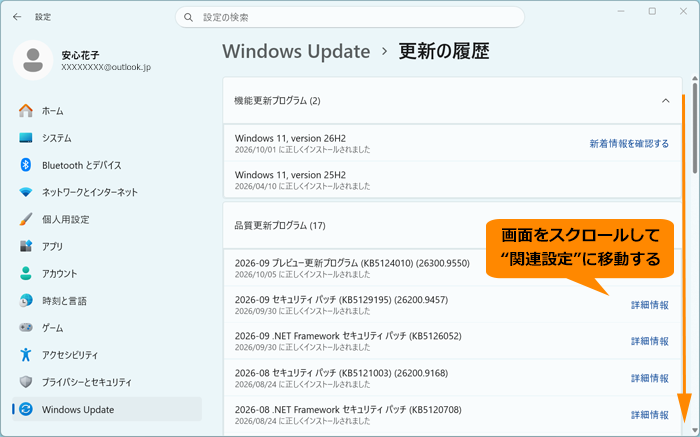Open 詳細情報 for KB5126052 .NET Framework patch
This screenshot has width=700, height=437.
(x=650, y=341)
